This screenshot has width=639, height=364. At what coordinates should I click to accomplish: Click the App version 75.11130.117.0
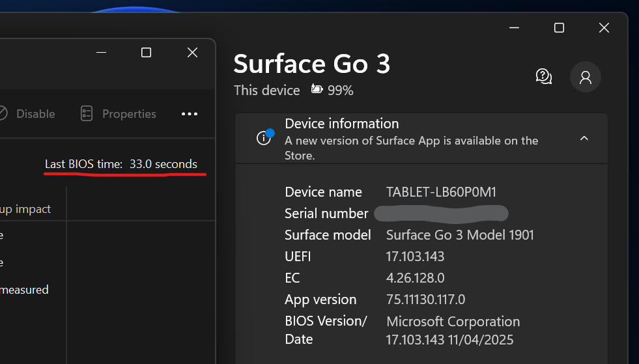(x=425, y=300)
